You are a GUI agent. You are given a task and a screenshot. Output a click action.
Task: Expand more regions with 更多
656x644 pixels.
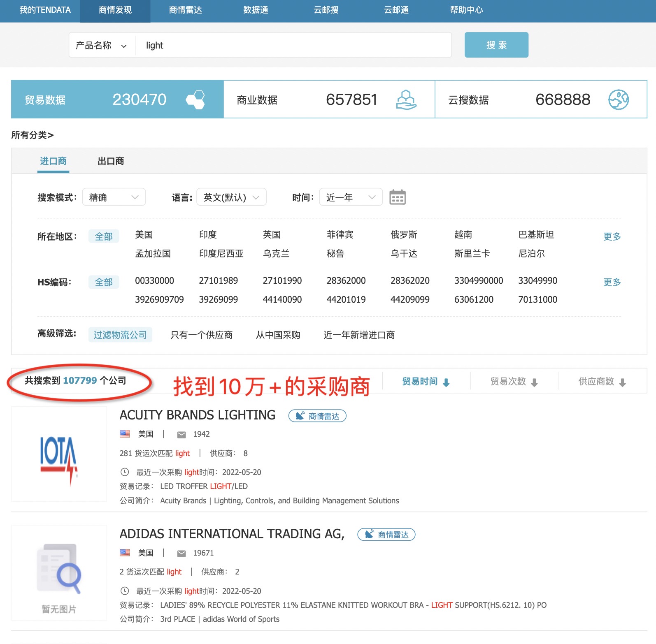(x=612, y=236)
